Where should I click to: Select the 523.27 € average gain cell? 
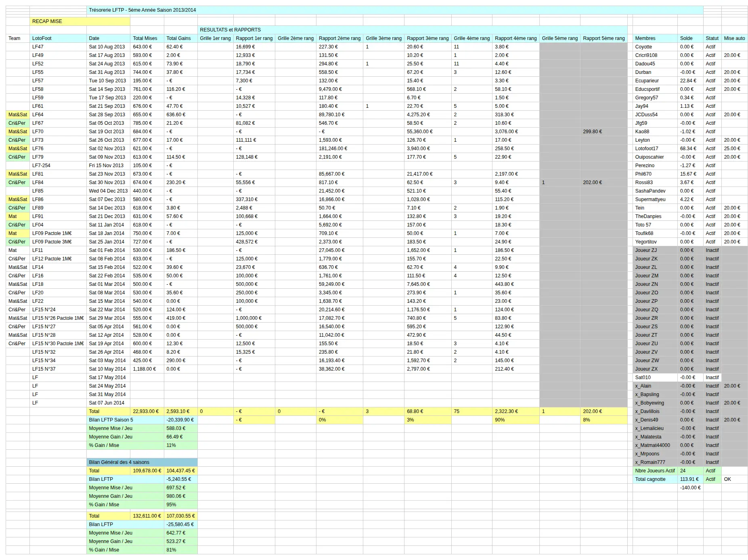tap(181, 541)
